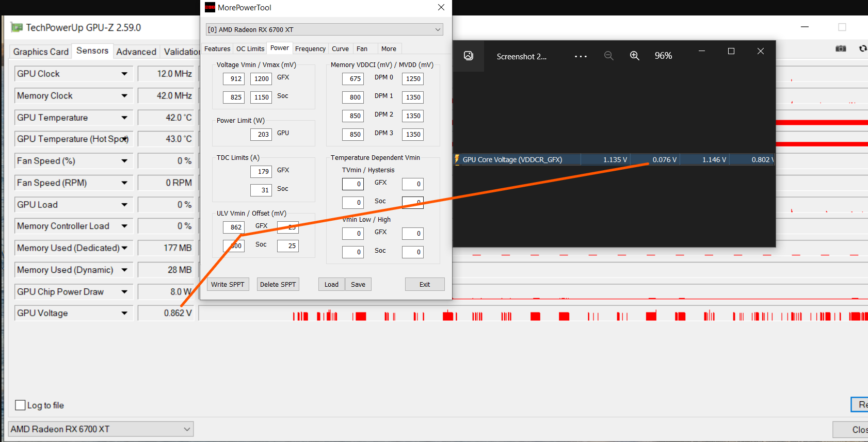This screenshot has height=442, width=868.
Task: Click the GFX Voltage Vmin field showing 912
Action: coord(234,78)
